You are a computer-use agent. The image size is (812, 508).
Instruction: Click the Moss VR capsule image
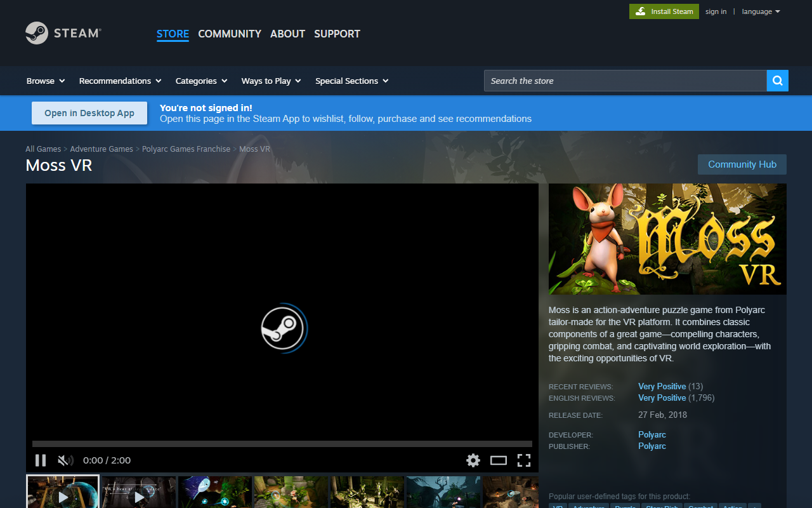[x=667, y=239]
